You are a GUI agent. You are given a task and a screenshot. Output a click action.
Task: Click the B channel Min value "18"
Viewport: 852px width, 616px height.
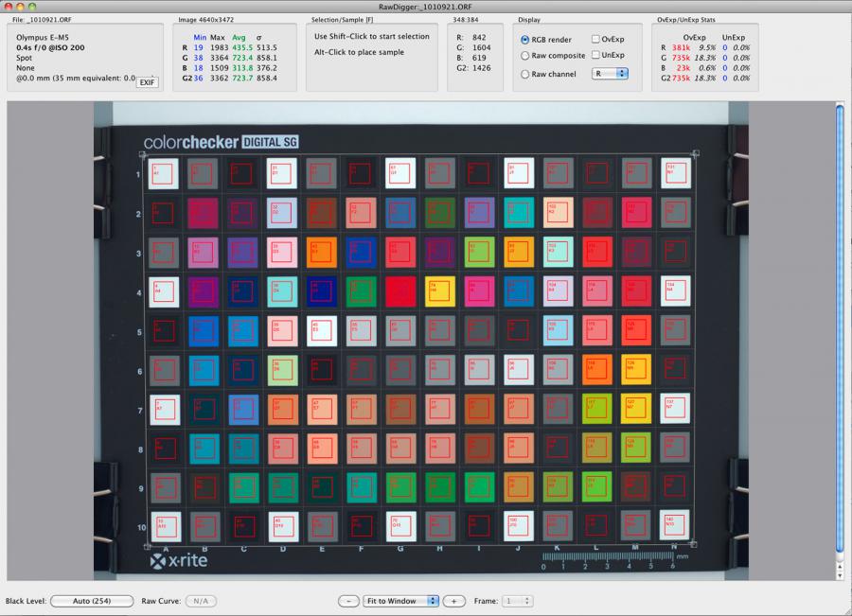[x=199, y=68]
